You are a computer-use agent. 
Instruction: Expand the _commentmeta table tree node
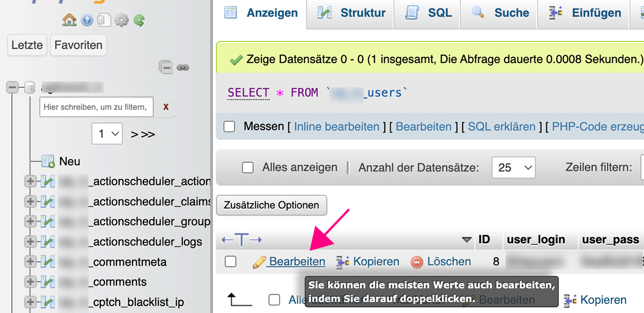pos(31,262)
